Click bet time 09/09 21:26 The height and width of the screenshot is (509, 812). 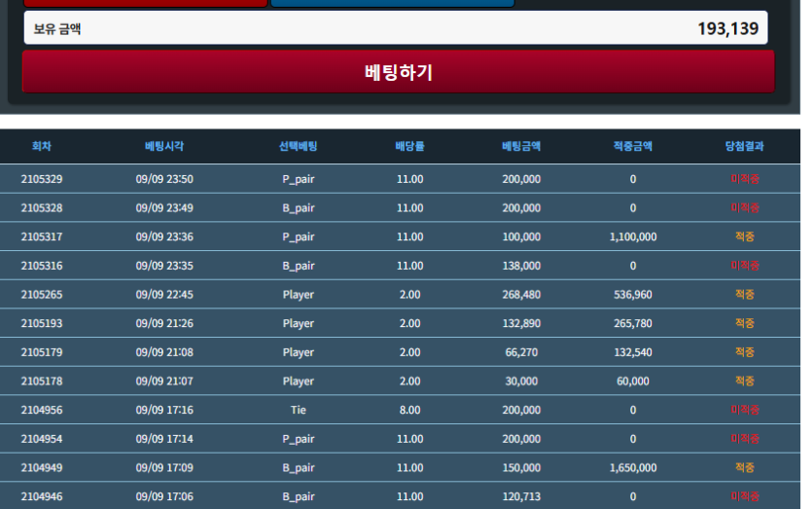(x=164, y=323)
